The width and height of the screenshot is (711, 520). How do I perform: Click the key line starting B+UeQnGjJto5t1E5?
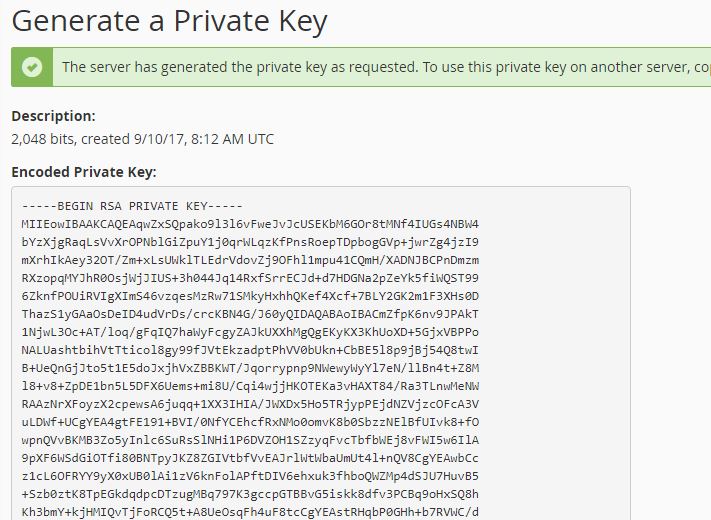pyautogui.click(x=250, y=368)
